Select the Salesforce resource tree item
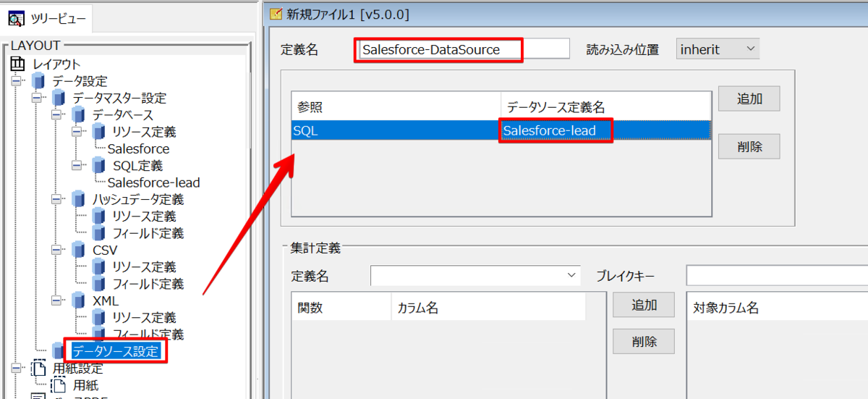Viewport: 868px width, 399px height. [138, 149]
